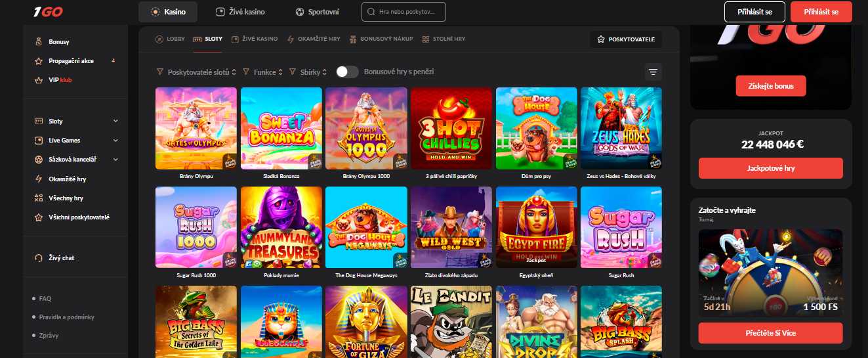Open the Zprávy sidebar link

(49, 335)
